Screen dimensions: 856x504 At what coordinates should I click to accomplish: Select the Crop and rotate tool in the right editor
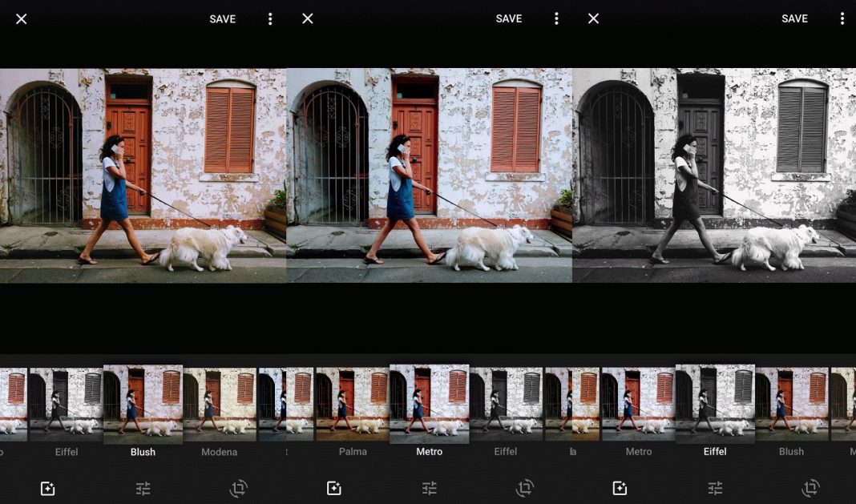[x=810, y=488]
